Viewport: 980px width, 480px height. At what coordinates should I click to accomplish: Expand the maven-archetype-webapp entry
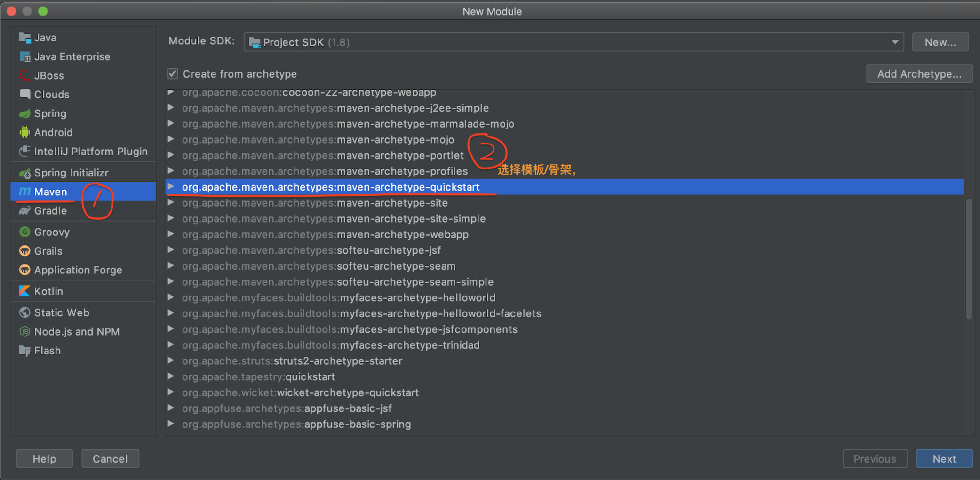click(x=171, y=234)
